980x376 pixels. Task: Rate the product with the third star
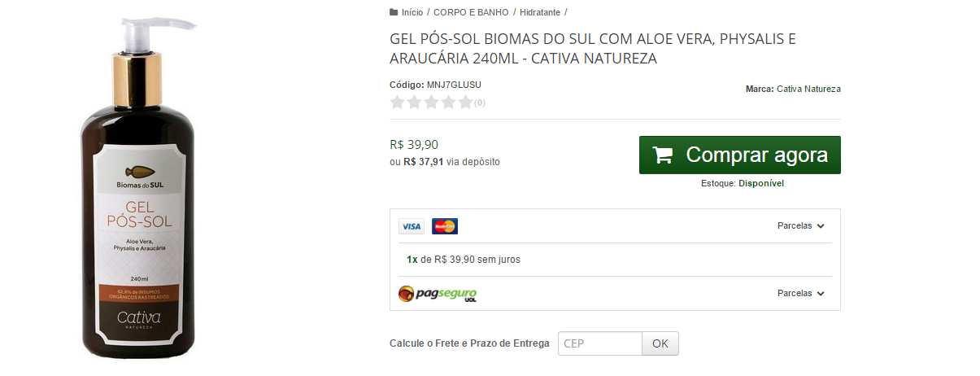[431, 103]
